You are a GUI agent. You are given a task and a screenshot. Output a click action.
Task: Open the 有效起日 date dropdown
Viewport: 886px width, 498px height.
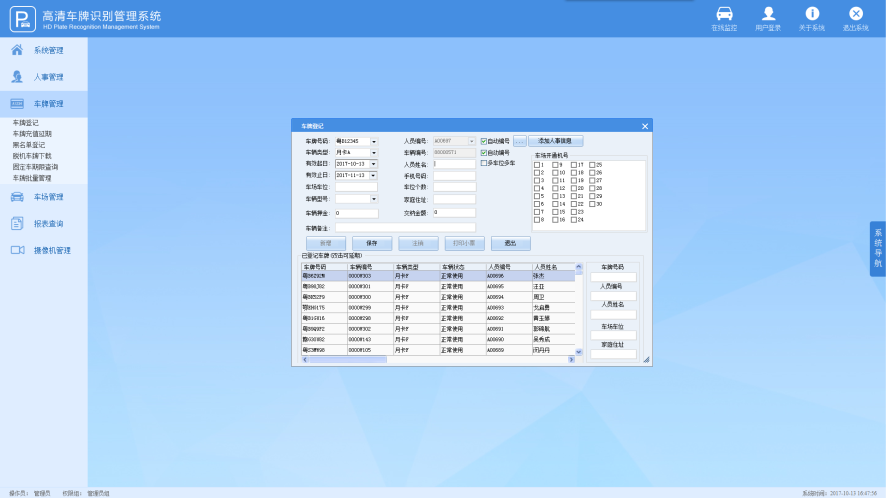pos(374,164)
